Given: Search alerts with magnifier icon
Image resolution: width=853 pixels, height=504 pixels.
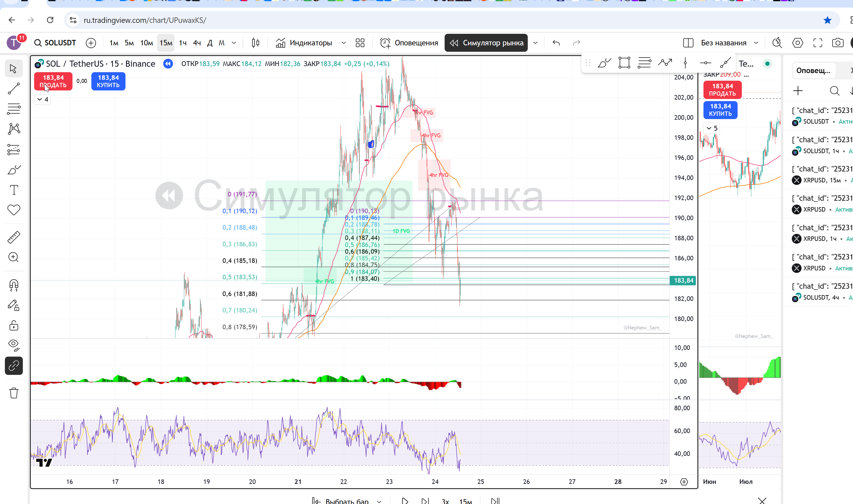Looking at the screenshot, I should click(834, 91).
